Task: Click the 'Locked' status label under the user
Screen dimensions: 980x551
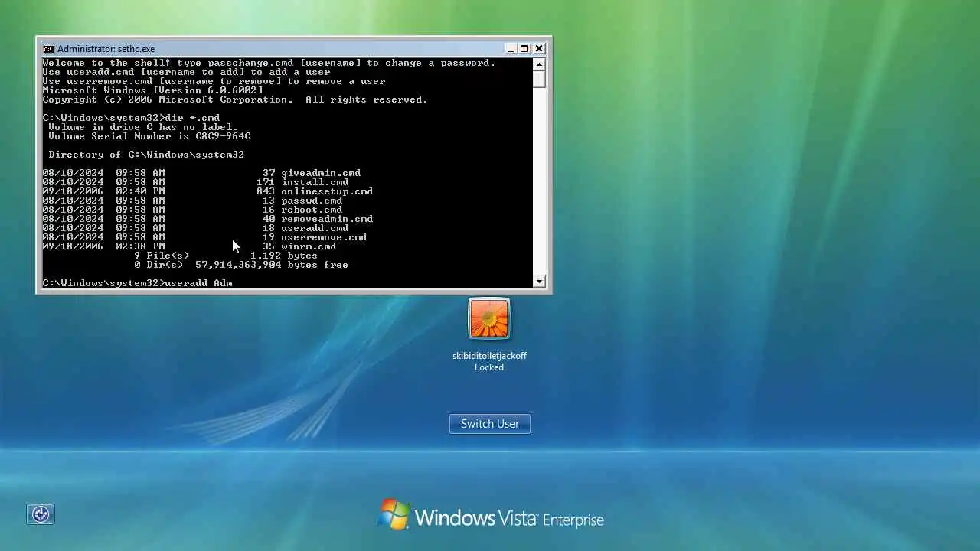Action: tap(489, 367)
